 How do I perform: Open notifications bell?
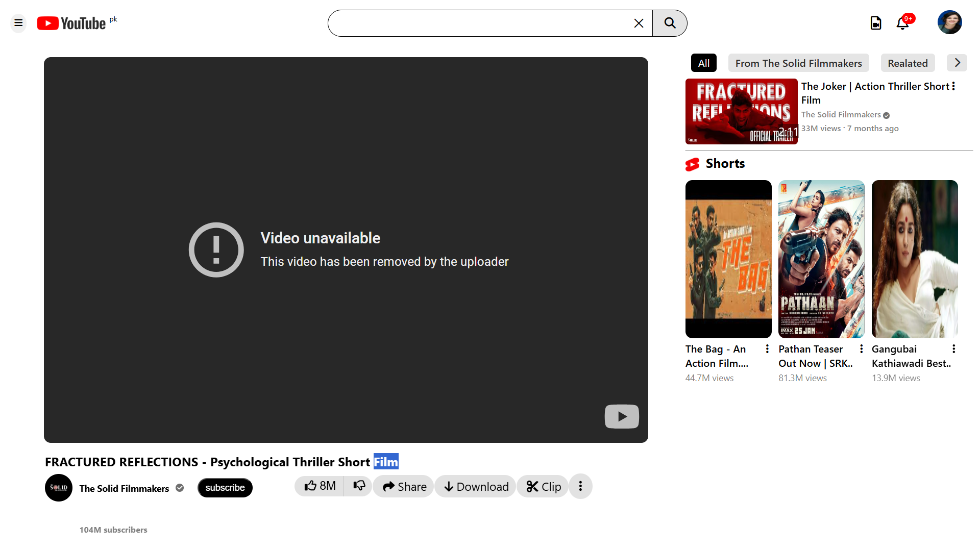click(902, 23)
